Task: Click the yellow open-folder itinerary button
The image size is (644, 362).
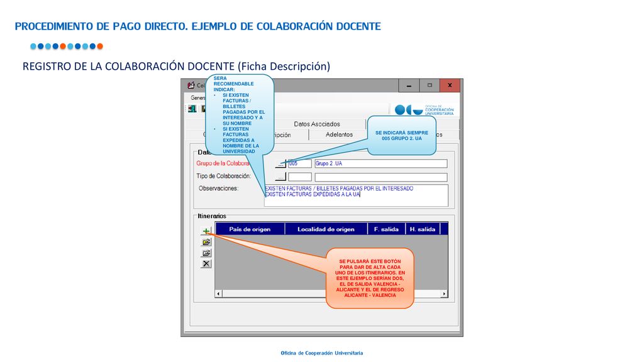Action: coord(206,242)
